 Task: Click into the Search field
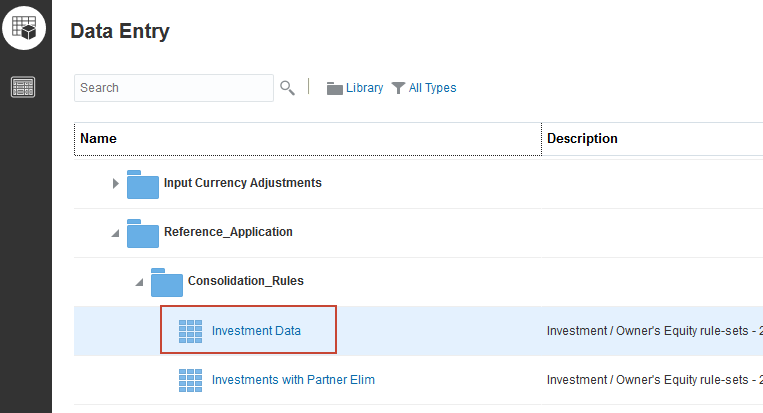(174, 88)
